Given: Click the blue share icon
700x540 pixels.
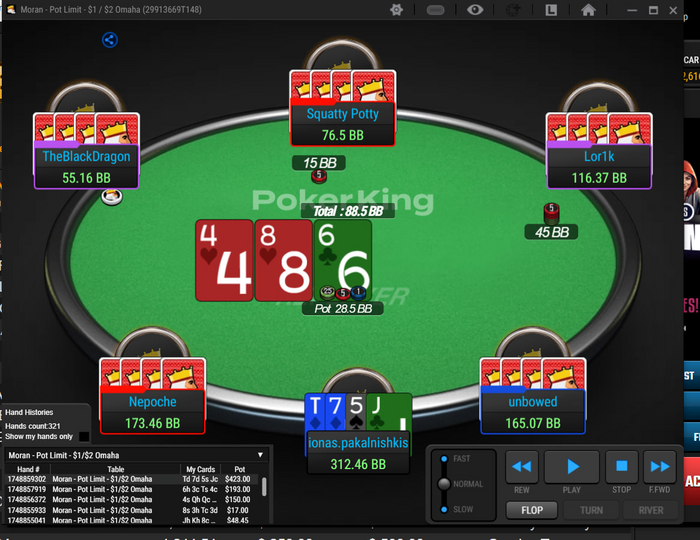Looking at the screenshot, I should (x=110, y=40).
